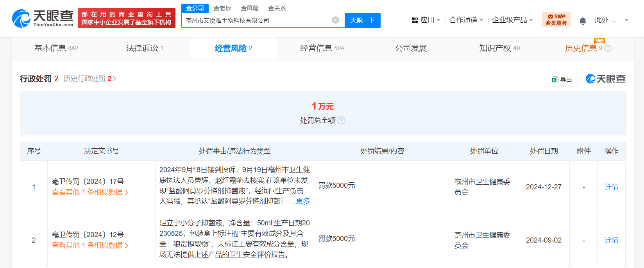This screenshot has height=268, width=644.
Task: Switch to the 查老板 search tab
Action: click(222, 8)
